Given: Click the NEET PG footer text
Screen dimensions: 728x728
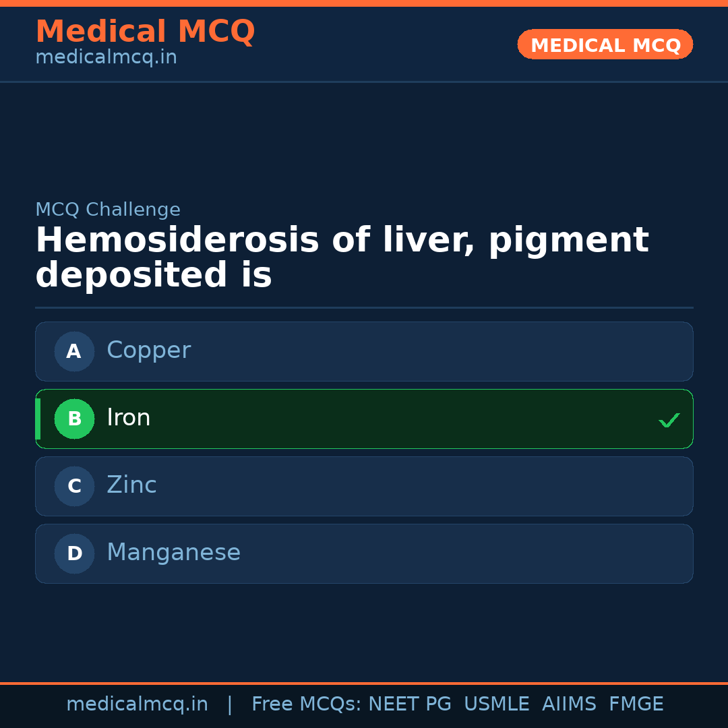Looking at the screenshot, I should pos(410,704).
